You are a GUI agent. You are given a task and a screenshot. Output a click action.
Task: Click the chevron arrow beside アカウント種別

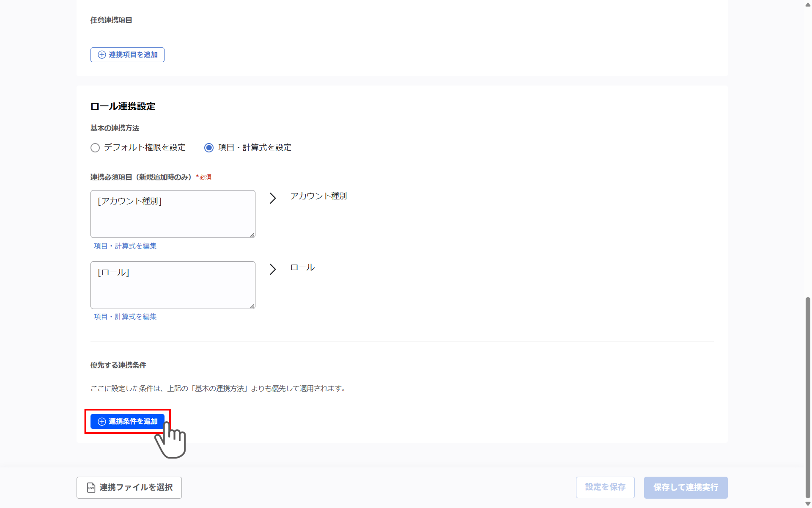[x=273, y=198]
